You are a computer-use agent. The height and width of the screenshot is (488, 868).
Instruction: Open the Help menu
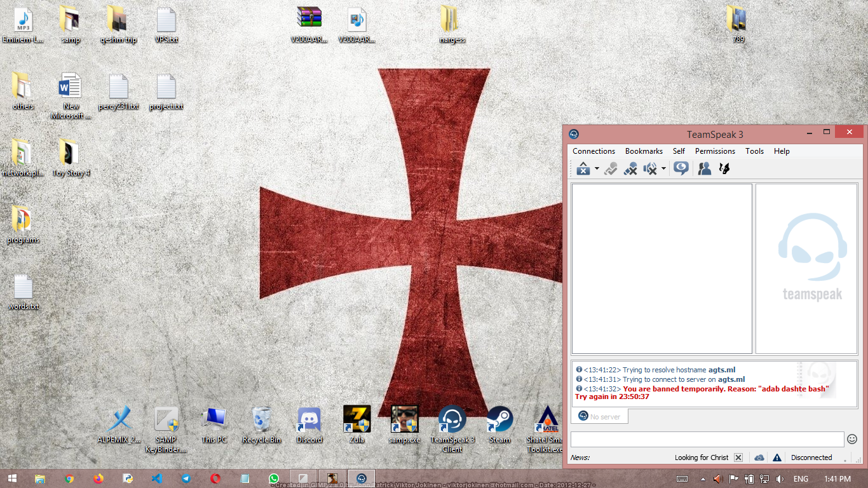[782, 151]
